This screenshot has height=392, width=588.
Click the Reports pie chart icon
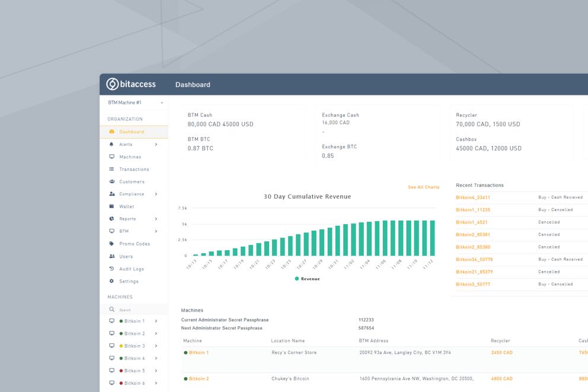[111, 219]
